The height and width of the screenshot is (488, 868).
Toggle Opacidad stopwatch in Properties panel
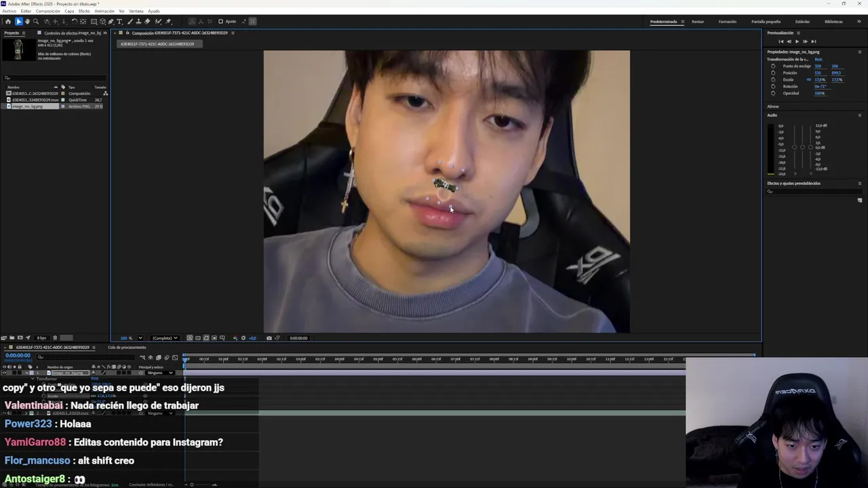click(773, 93)
